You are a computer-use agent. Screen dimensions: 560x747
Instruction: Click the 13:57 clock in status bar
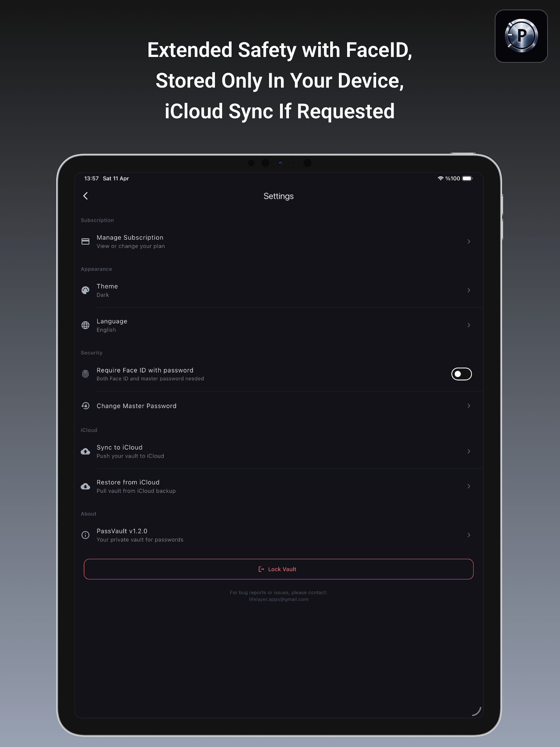(91, 178)
